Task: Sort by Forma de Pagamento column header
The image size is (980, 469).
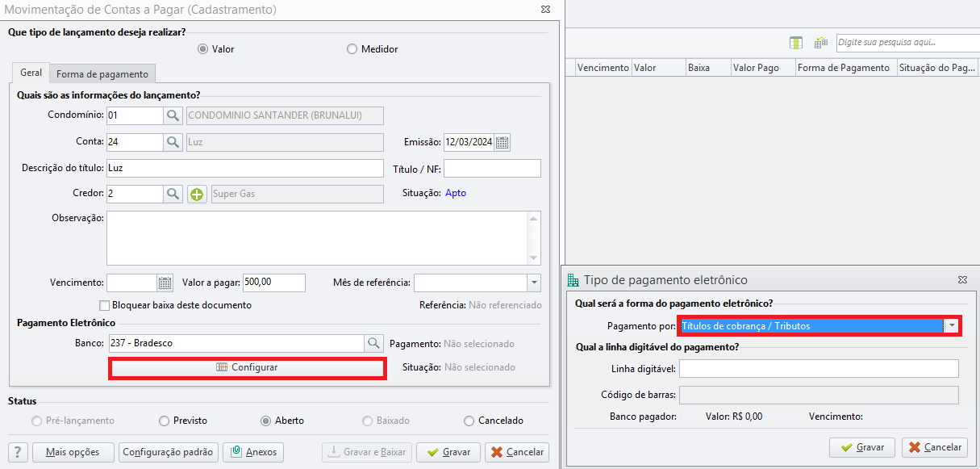Action: pyautogui.click(x=846, y=68)
